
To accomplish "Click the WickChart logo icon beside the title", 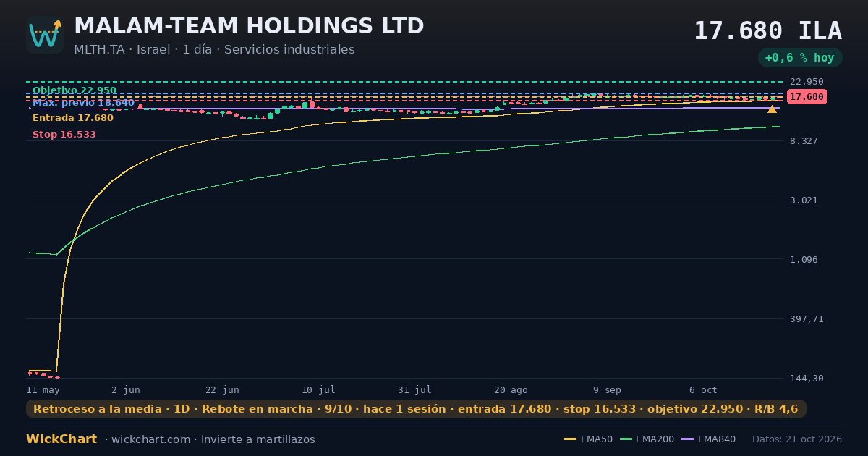I will pos(45,35).
